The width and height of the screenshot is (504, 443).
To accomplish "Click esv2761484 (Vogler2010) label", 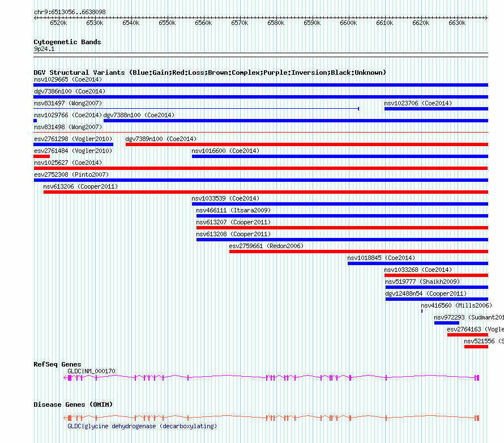I will [73, 151].
